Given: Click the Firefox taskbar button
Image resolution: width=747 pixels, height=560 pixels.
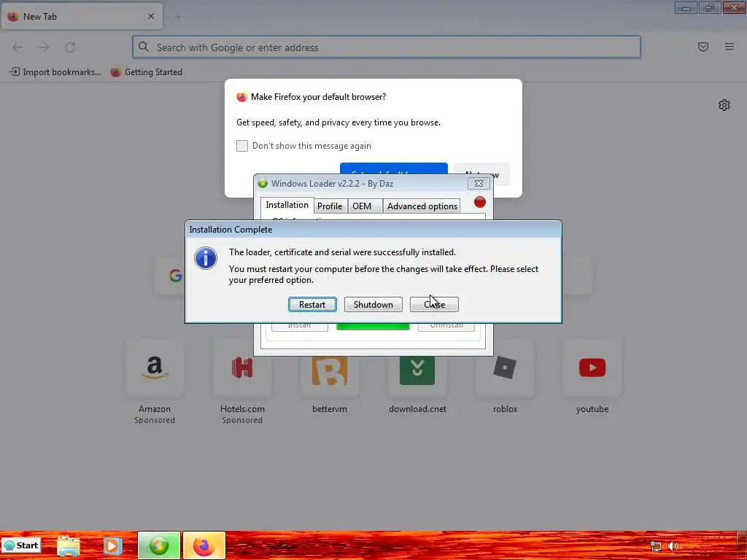Looking at the screenshot, I should (204, 545).
